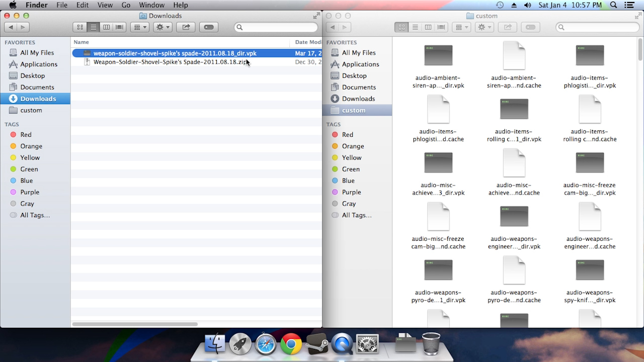Launch Google Chrome from the Dock
Image resolution: width=644 pixels, height=362 pixels.
291,344
